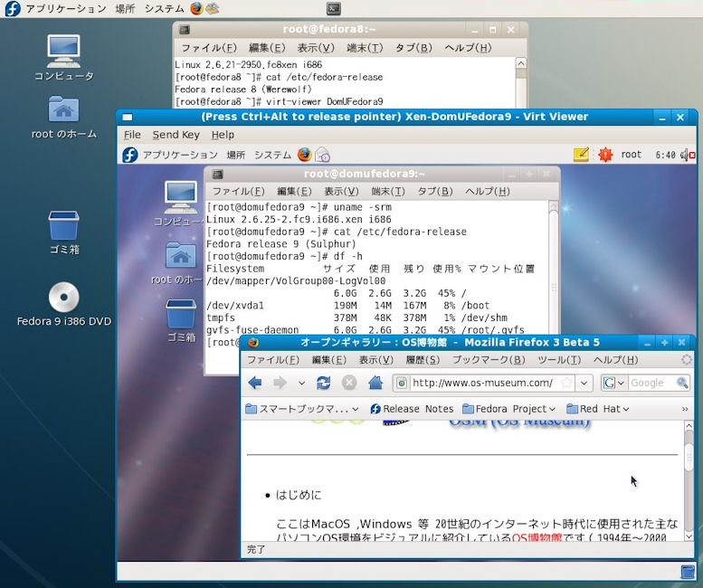Bookmark the page with the star icon
This screenshot has height=588, width=703.
click(566, 383)
